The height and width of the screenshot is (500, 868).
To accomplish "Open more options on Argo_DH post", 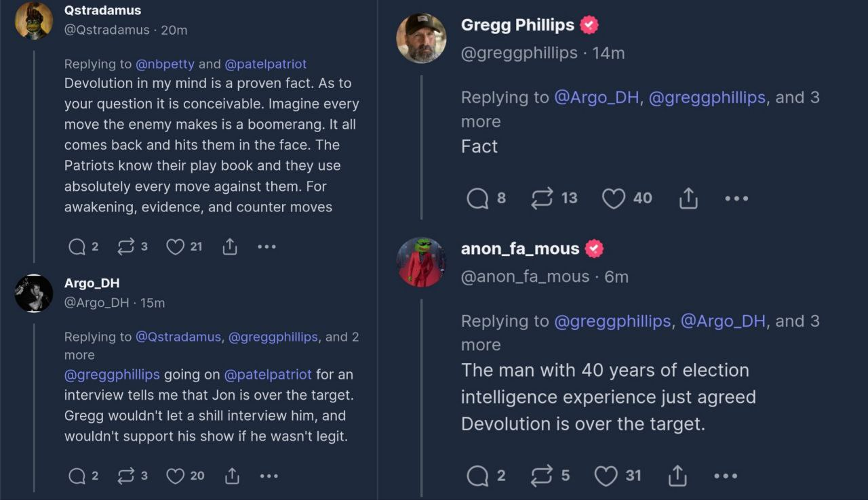I will 269,476.
